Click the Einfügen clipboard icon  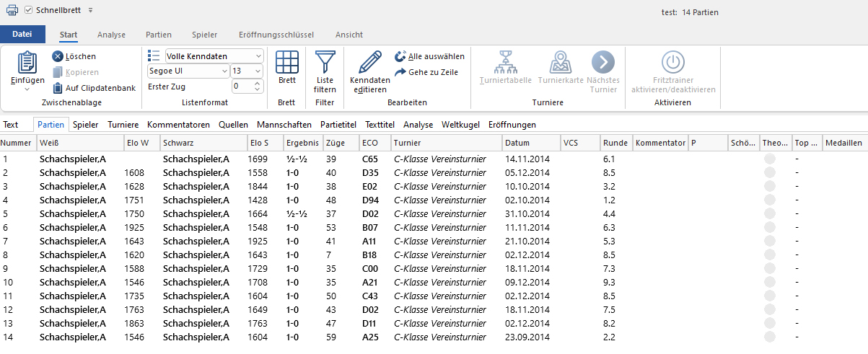(27, 64)
